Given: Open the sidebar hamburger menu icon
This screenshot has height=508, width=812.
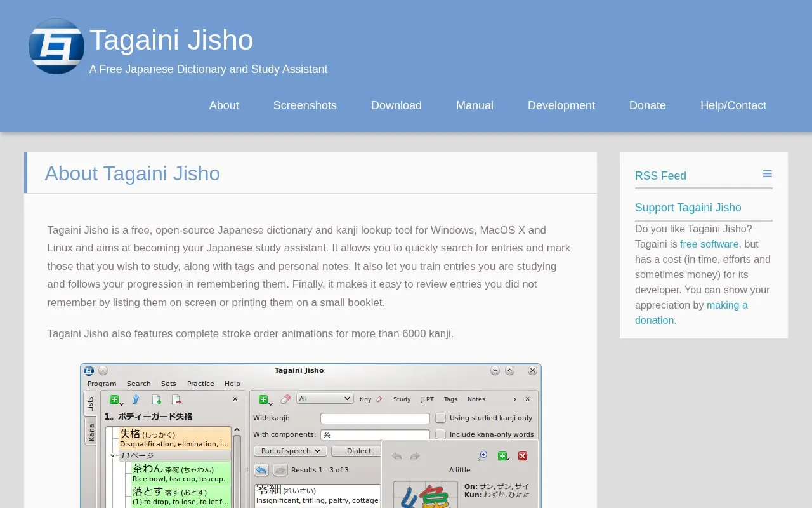Looking at the screenshot, I should pyautogui.click(x=768, y=174).
